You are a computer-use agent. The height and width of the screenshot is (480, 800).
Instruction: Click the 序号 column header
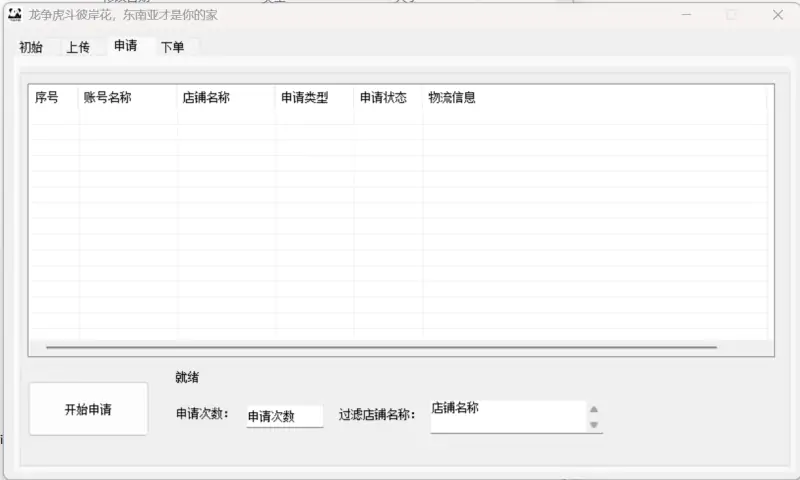point(47,98)
